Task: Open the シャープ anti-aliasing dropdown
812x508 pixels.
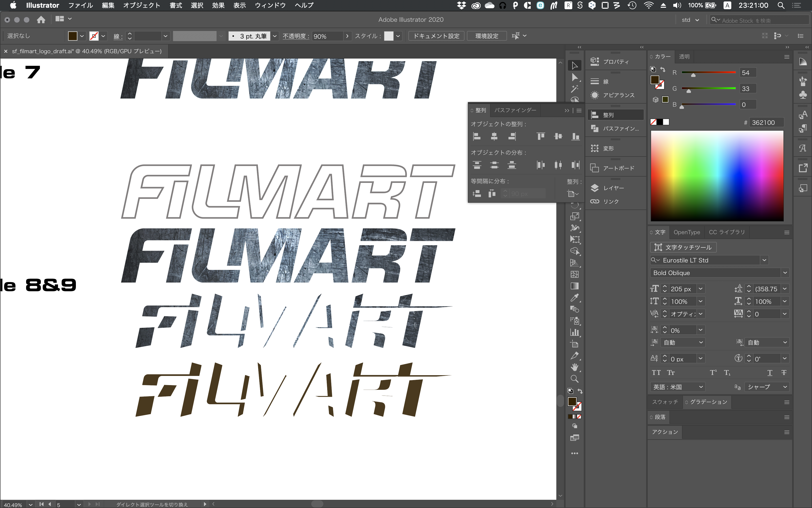Action: [767, 387]
